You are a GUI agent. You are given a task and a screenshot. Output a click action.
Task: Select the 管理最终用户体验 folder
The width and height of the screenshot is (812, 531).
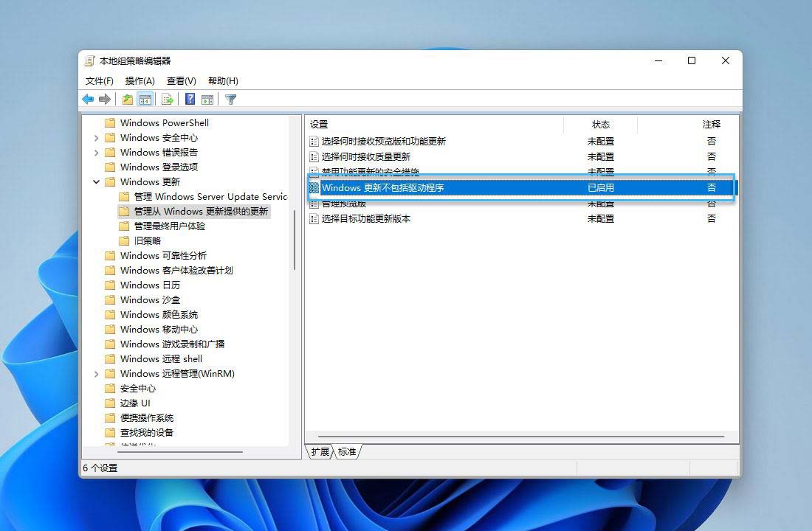point(169,226)
